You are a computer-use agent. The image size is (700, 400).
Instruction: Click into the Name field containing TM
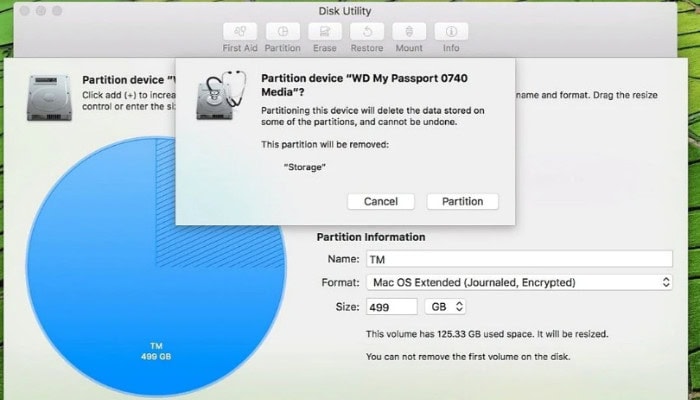[x=519, y=259]
